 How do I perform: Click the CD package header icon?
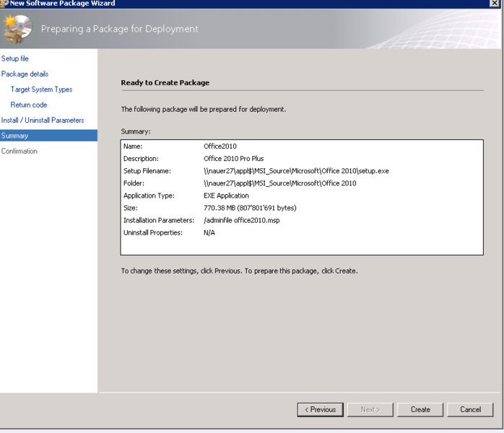[17, 29]
